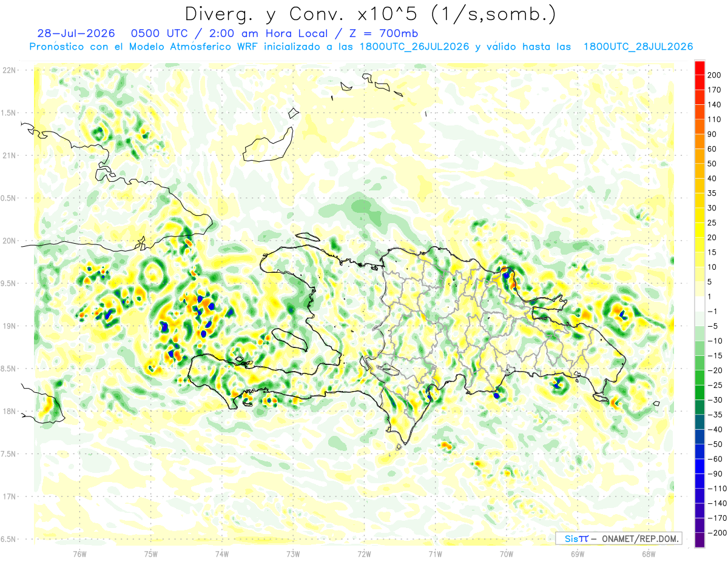
Task: Click the valid-until time '1800UTC_28JUL2026'
Action: (638, 47)
